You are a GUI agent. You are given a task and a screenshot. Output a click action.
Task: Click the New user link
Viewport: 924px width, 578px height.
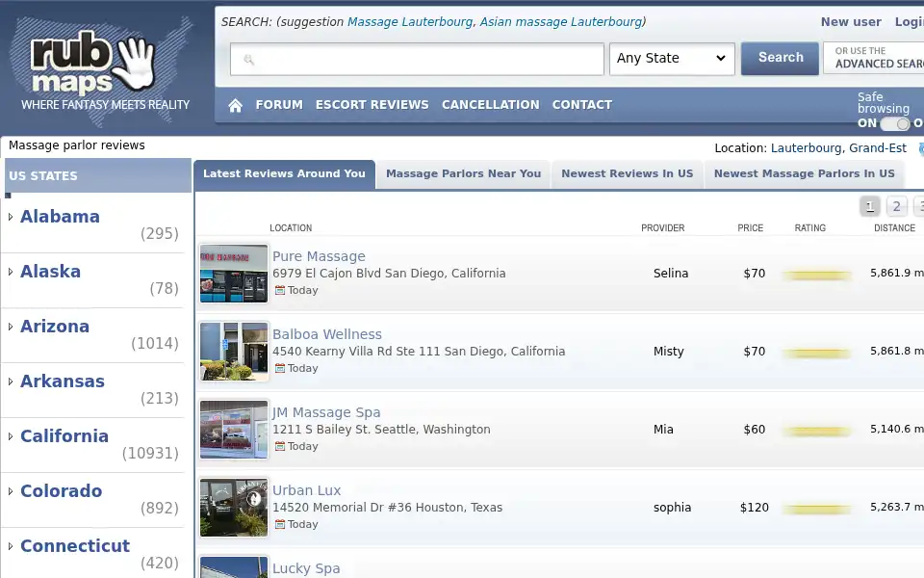coord(851,22)
